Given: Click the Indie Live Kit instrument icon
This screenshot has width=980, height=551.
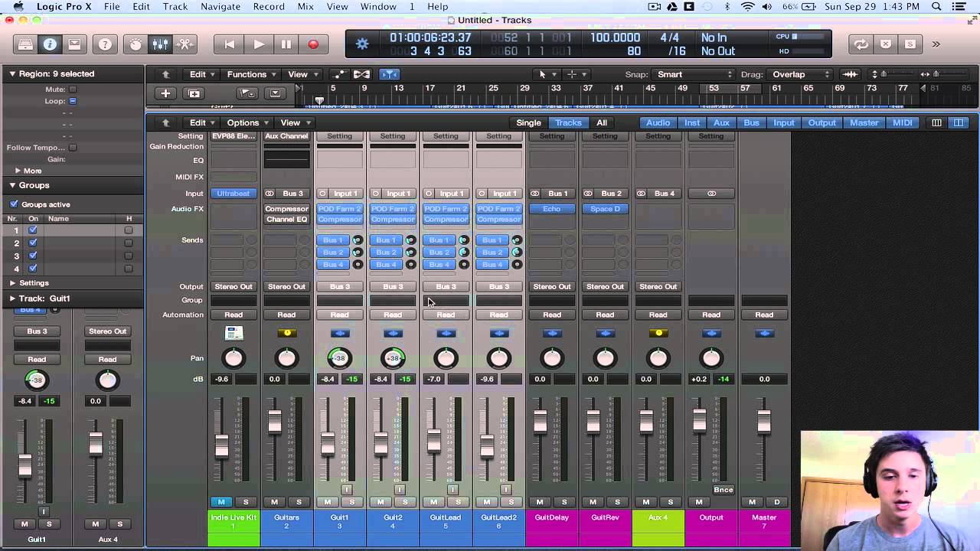Looking at the screenshot, I should 234,333.
